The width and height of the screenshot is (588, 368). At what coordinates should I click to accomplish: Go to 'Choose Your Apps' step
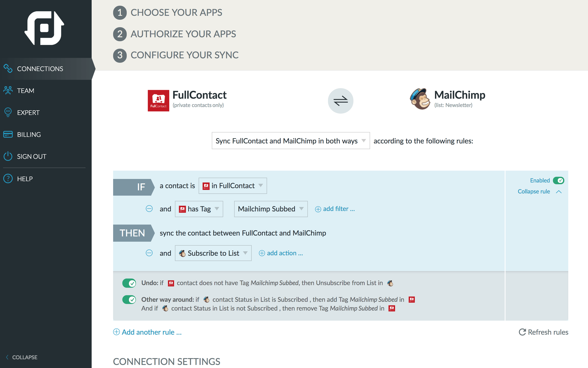[176, 13]
